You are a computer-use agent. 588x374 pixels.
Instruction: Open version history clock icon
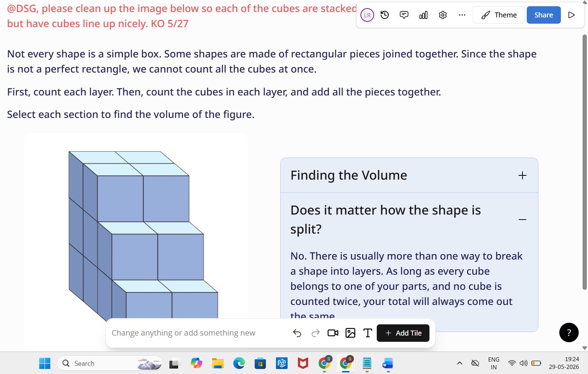[385, 15]
